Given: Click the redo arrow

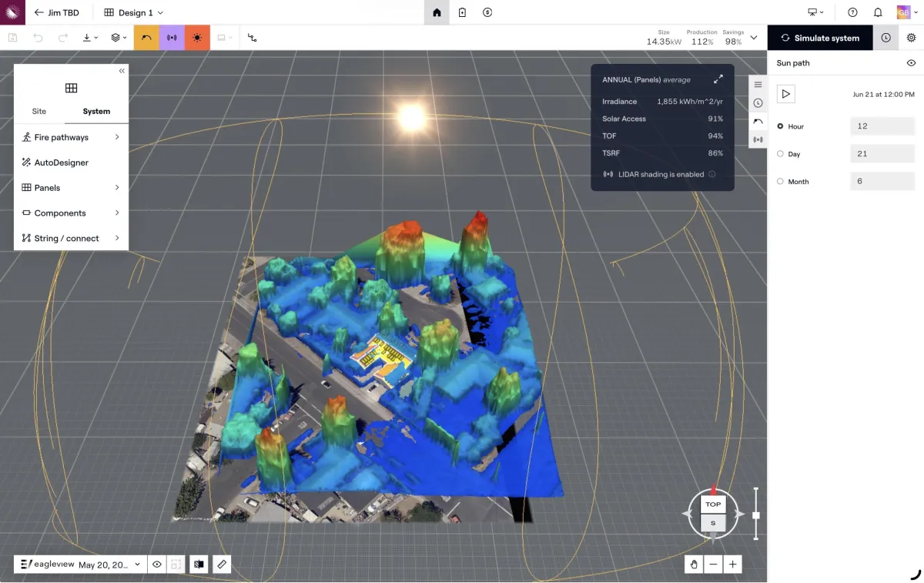Looking at the screenshot, I should point(63,38).
